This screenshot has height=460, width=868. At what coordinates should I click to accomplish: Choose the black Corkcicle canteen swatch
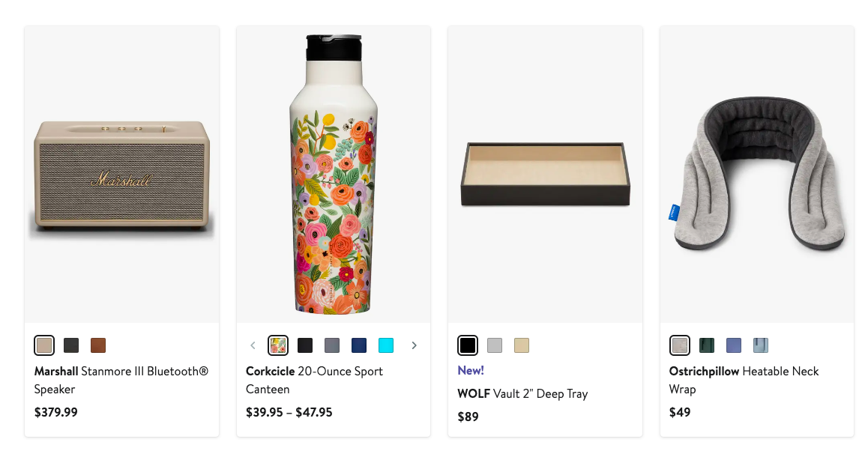coord(305,345)
